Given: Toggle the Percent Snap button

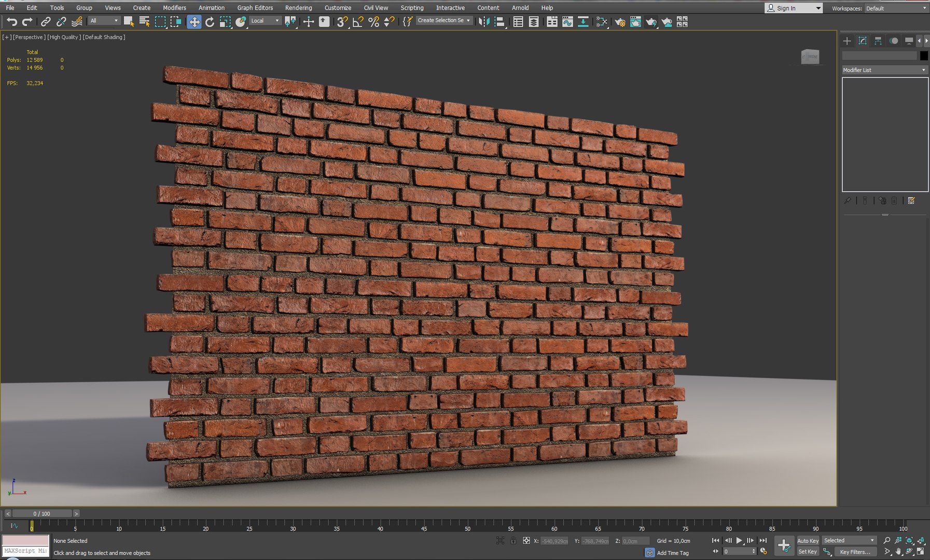Looking at the screenshot, I should pyautogui.click(x=373, y=21).
